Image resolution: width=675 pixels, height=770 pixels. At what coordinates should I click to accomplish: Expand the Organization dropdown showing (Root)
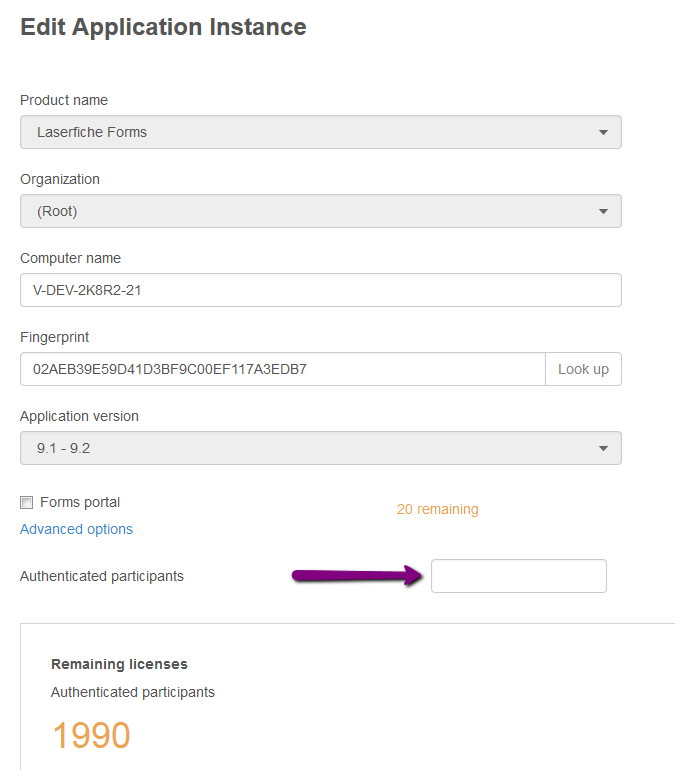tap(321, 211)
